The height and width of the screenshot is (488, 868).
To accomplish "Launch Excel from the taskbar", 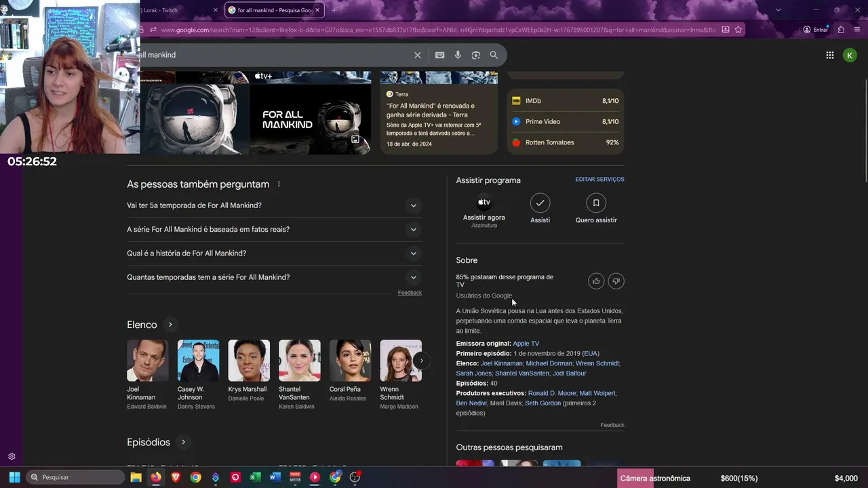I will (255, 477).
